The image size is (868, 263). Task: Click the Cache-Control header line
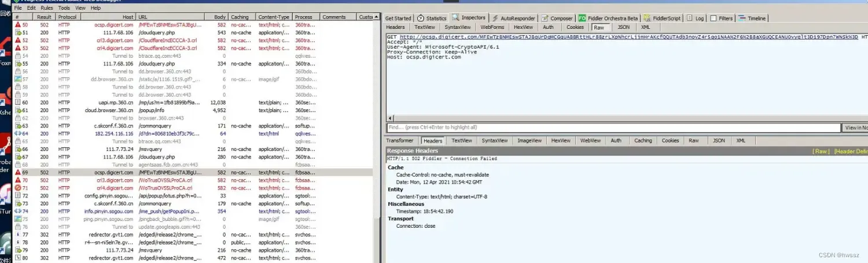click(442, 175)
